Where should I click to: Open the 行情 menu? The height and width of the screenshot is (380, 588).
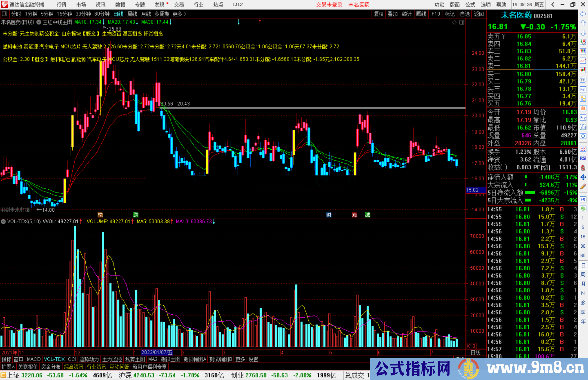click(62, 5)
